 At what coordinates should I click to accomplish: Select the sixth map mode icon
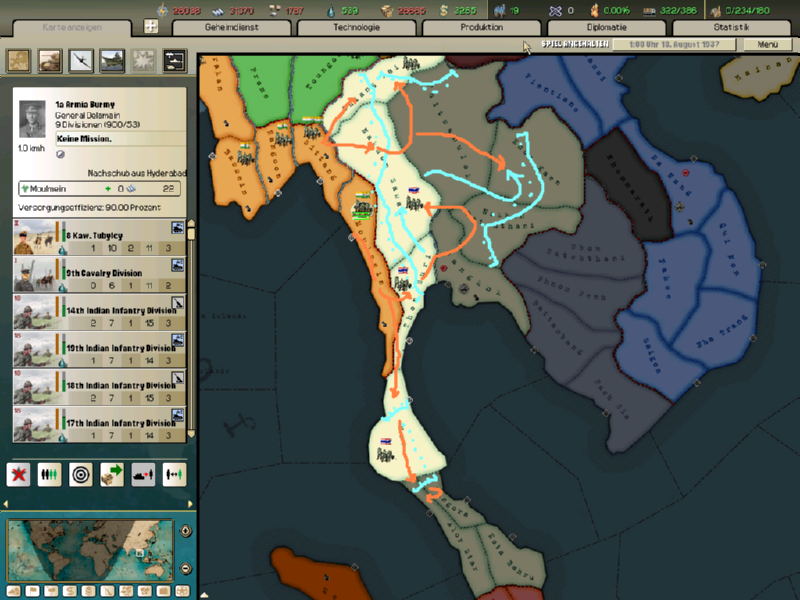pyautogui.click(x=107, y=591)
